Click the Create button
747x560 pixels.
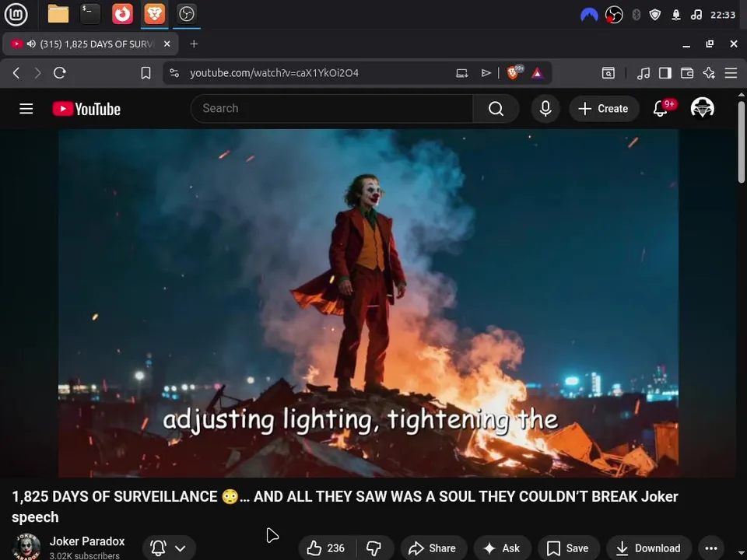click(x=604, y=109)
